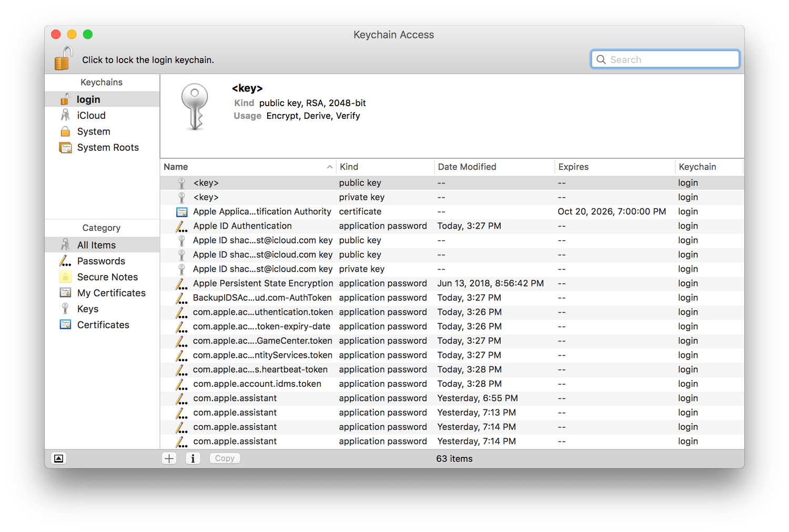The width and height of the screenshot is (789, 532).
Task: Select the iCloud keychain
Action: 91,116
